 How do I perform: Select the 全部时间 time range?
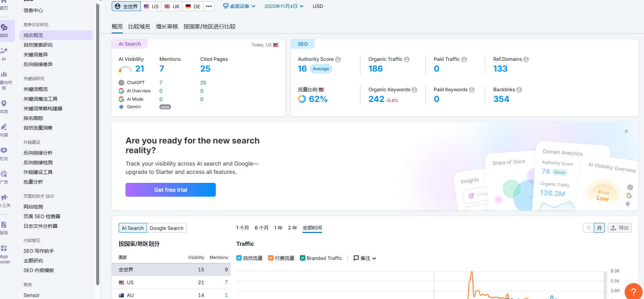pyautogui.click(x=312, y=228)
